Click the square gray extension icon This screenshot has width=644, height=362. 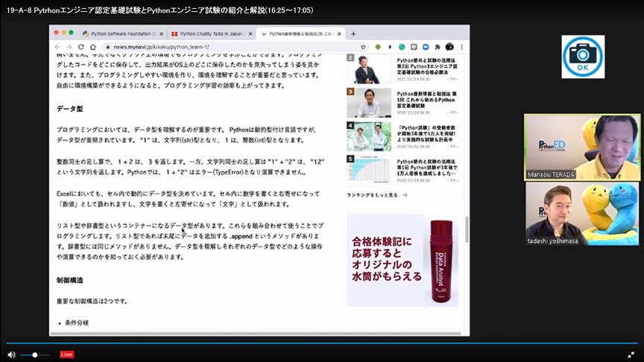coord(414,47)
